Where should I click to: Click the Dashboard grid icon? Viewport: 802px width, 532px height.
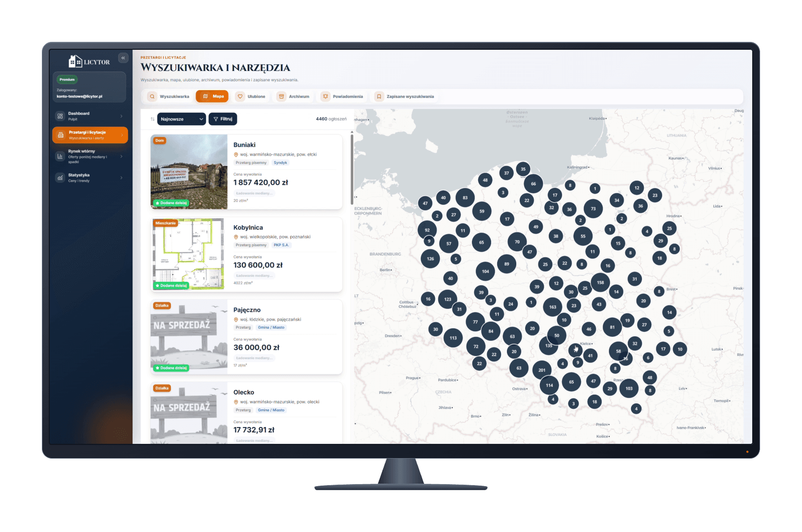click(x=60, y=116)
